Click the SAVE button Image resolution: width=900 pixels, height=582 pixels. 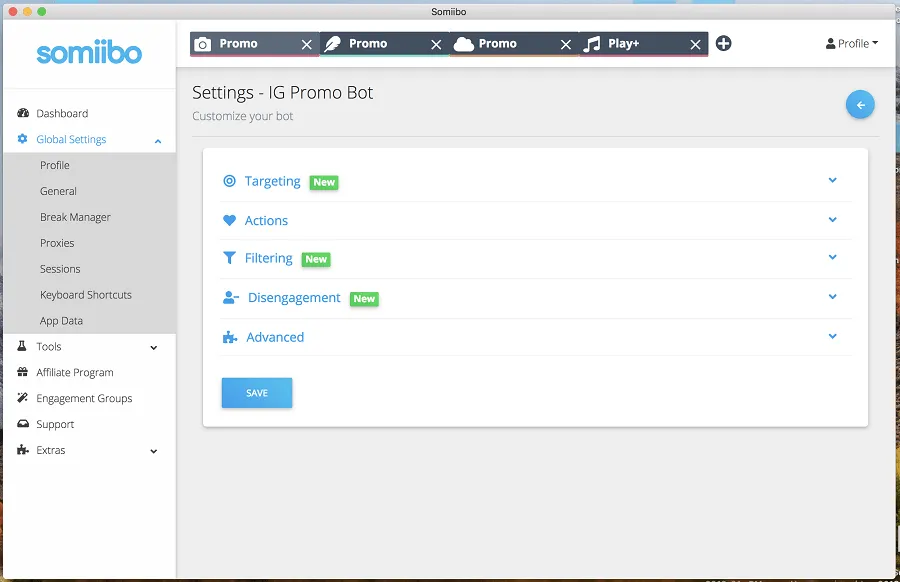click(256, 392)
